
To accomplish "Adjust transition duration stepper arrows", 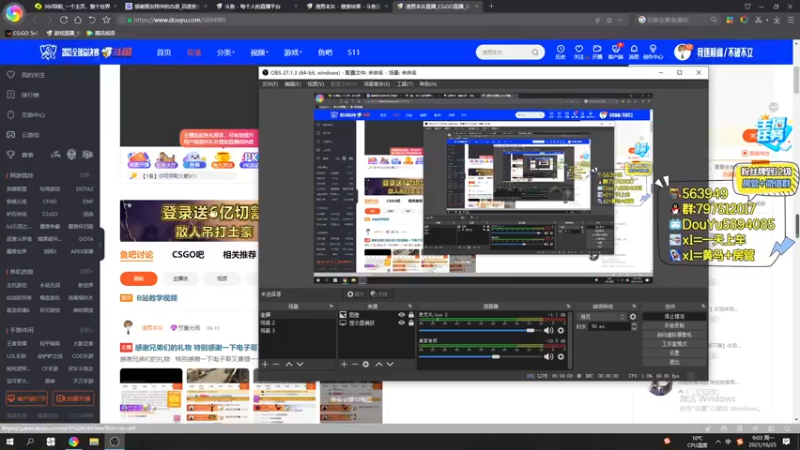I will 634,327.
